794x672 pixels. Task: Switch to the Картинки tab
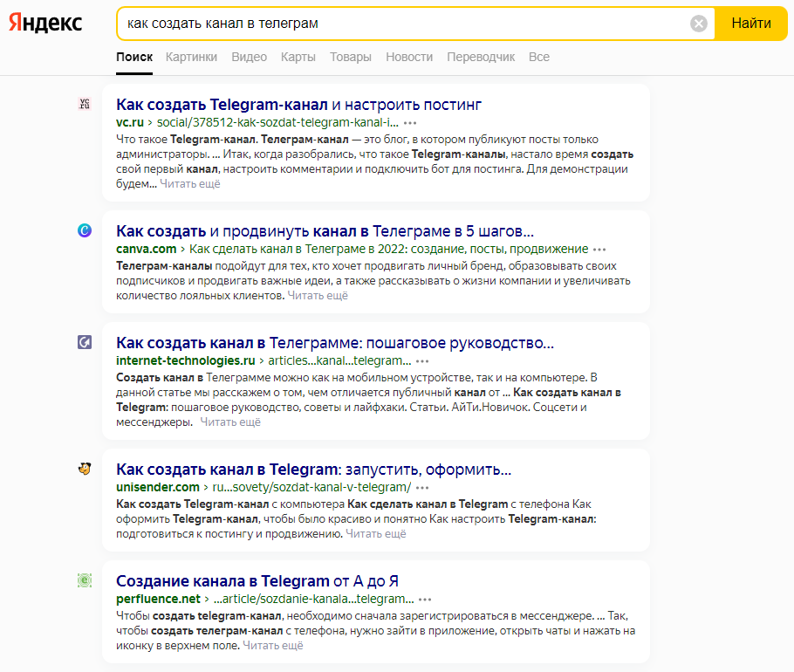tap(191, 57)
